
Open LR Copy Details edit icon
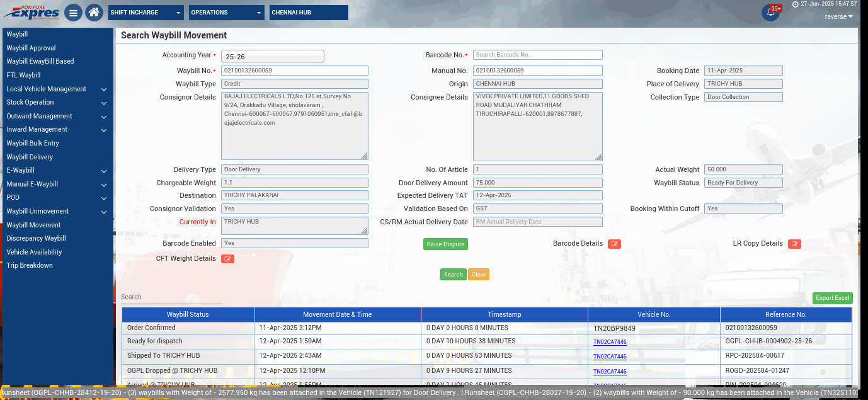click(794, 244)
